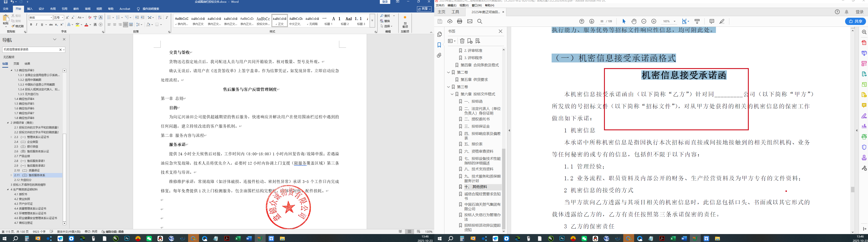Click the 登录 sign-in button in Word

click(x=385, y=2)
